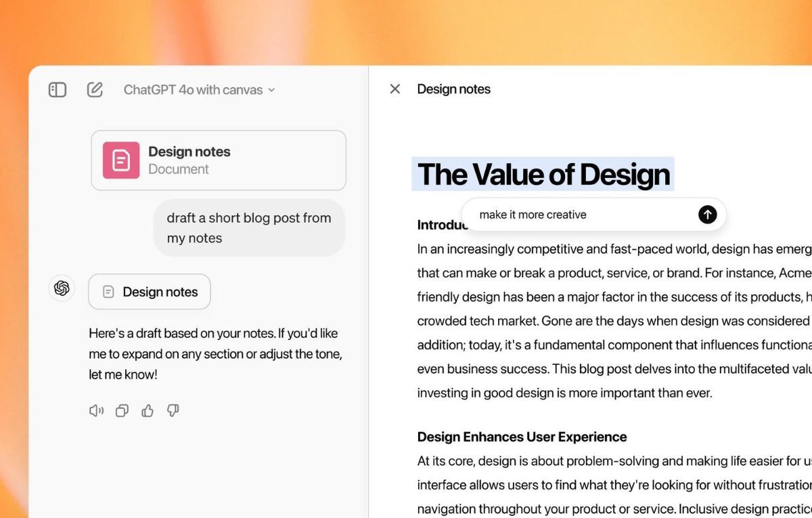
Task: Close the Design notes canvas
Action: (x=395, y=89)
